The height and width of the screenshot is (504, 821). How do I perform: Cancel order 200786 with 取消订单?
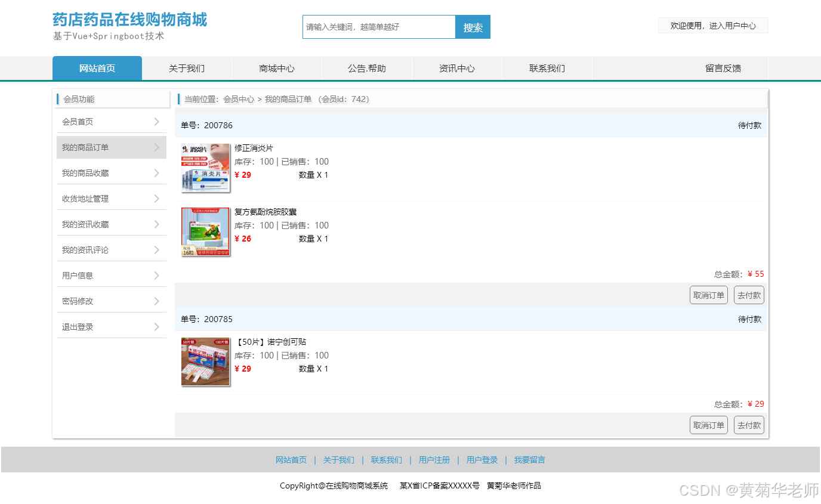(708, 295)
